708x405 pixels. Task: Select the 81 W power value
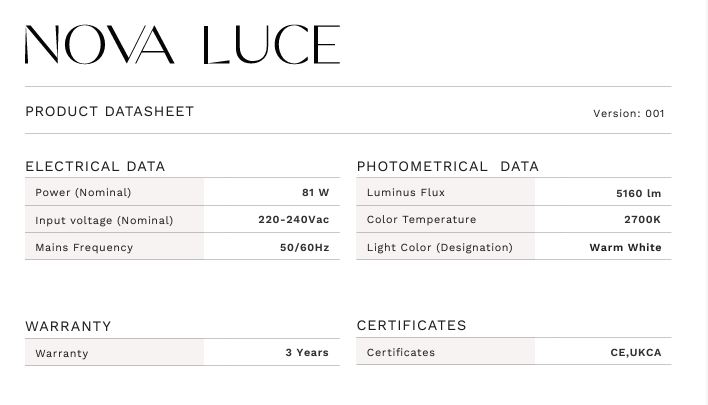click(315, 193)
